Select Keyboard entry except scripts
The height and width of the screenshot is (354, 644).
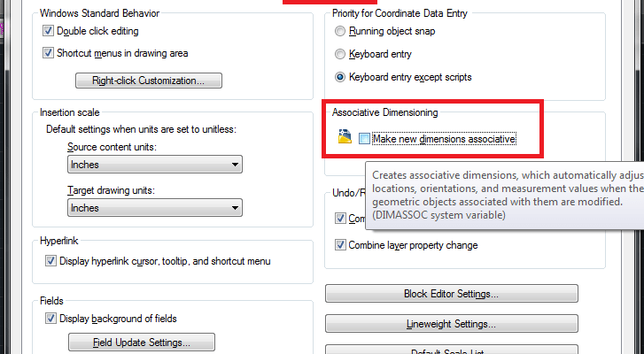tap(340, 77)
